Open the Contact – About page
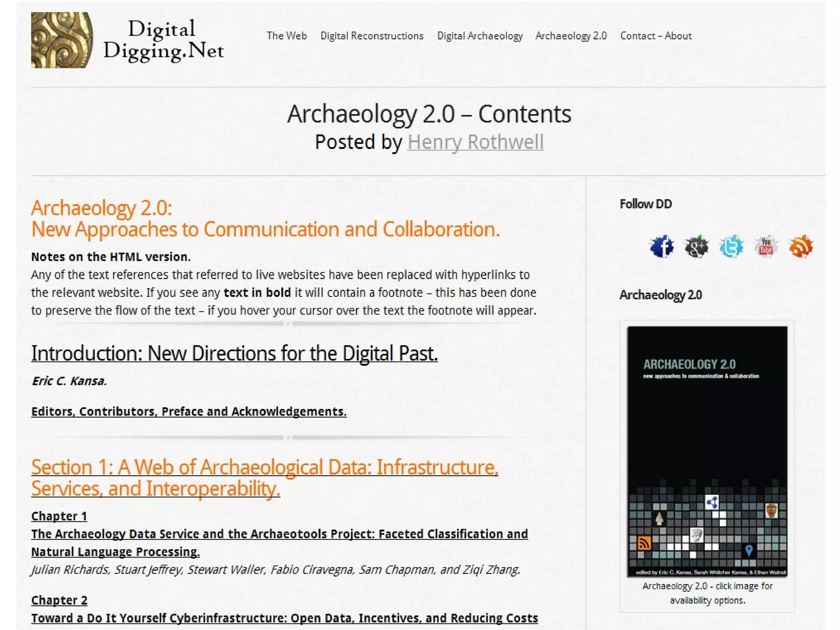The width and height of the screenshot is (840, 630). (655, 36)
